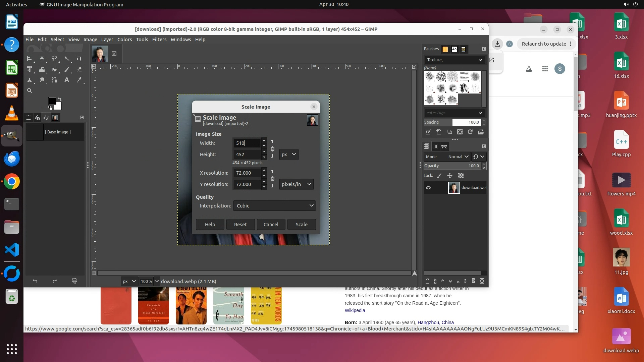This screenshot has height=362, width=644.
Task: Open the Interpolation Cubic dropdown
Action: tap(274, 206)
